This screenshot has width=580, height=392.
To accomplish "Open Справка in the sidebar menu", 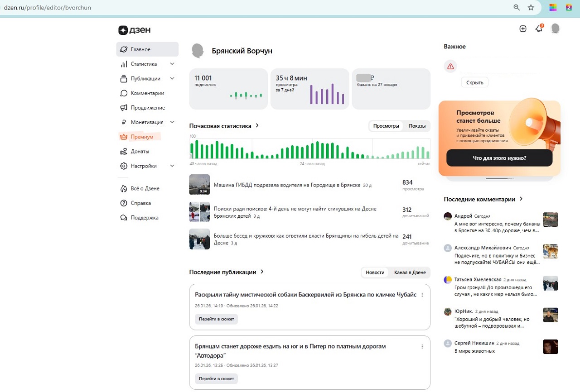I will click(140, 203).
